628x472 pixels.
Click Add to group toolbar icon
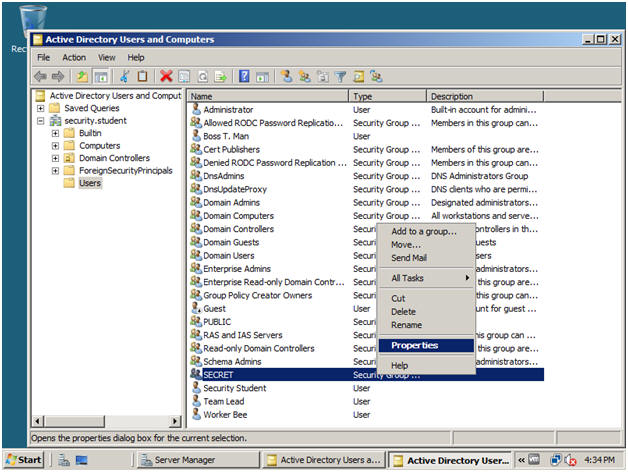coord(376,76)
